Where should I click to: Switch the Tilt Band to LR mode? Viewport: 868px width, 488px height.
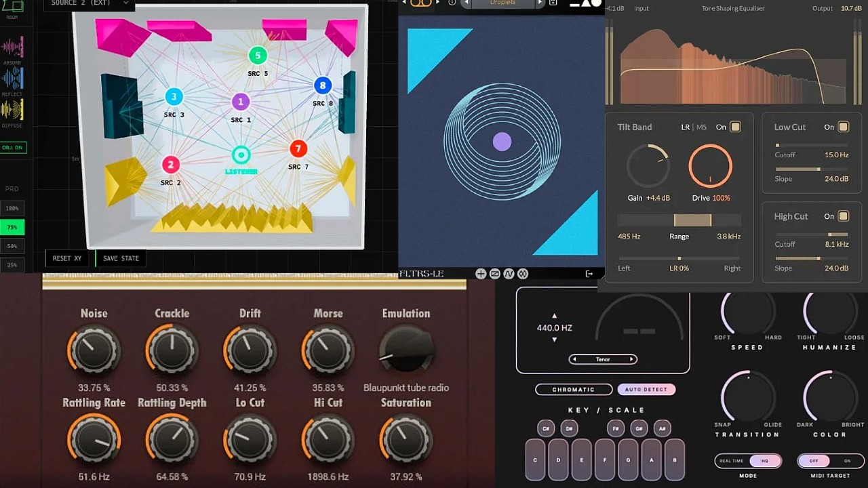686,127
